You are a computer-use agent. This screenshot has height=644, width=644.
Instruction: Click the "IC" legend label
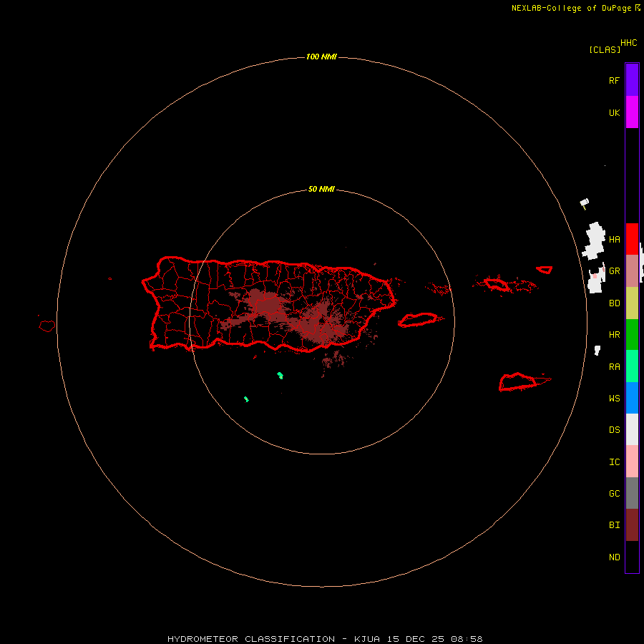[x=615, y=462]
